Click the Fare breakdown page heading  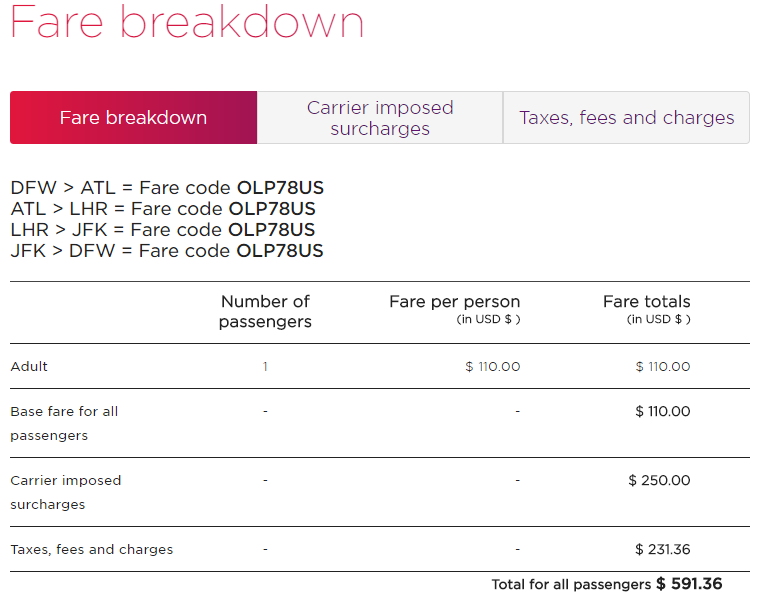tap(187, 22)
